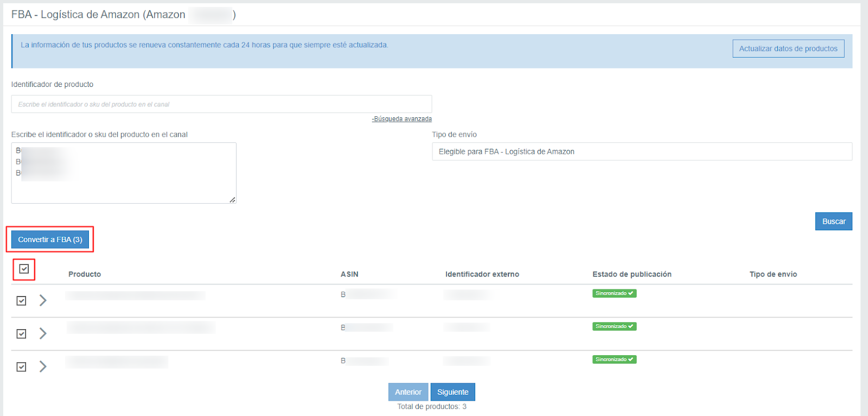Image resolution: width=868 pixels, height=416 pixels.
Task: Click the Identificador externo column header
Action: [482, 274]
